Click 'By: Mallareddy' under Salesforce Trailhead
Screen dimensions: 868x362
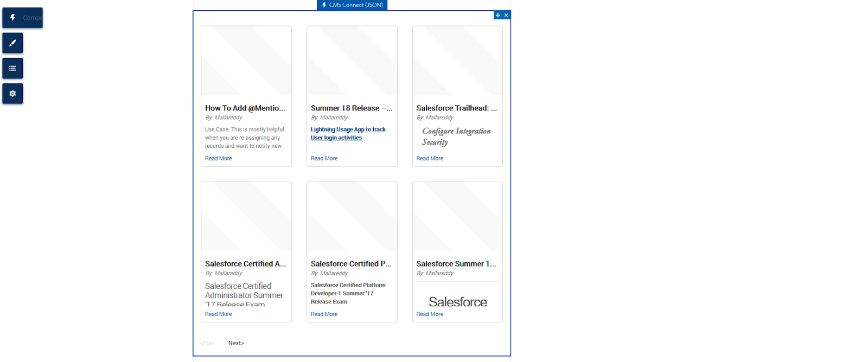[x=435, y=118]
